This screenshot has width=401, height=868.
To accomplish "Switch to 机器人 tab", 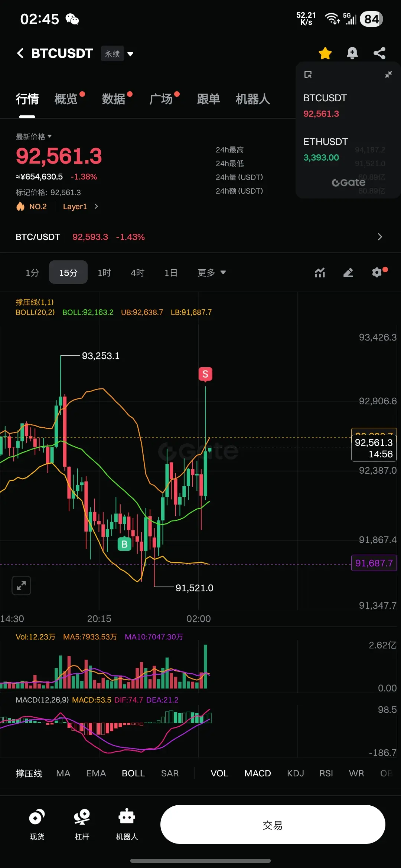I will pos(253,99).
